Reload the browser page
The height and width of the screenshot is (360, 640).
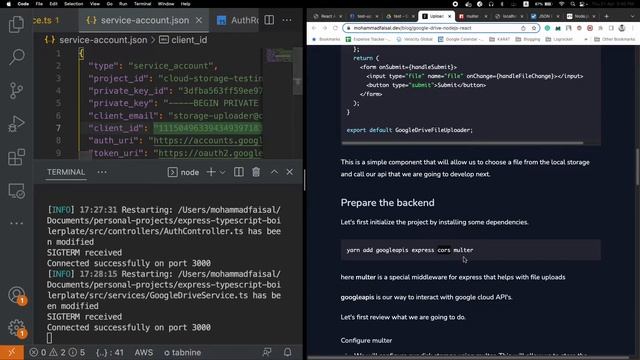(x=335, y=28)
